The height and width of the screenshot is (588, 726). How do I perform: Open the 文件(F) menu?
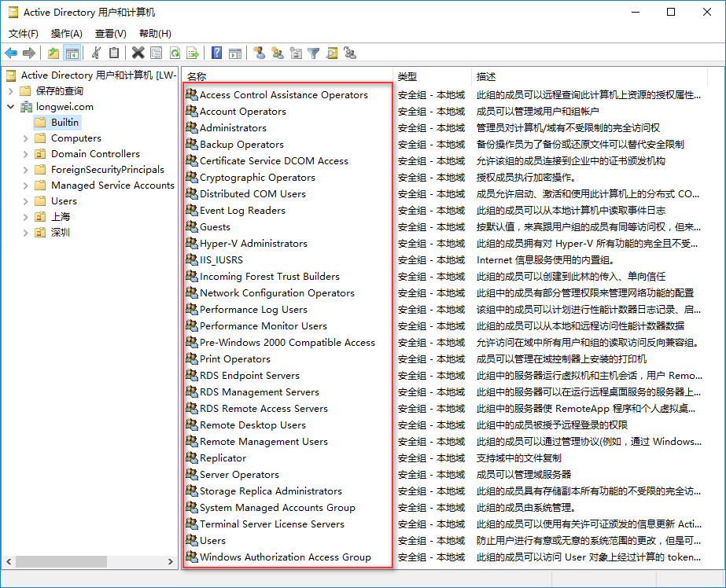point(24,33)
